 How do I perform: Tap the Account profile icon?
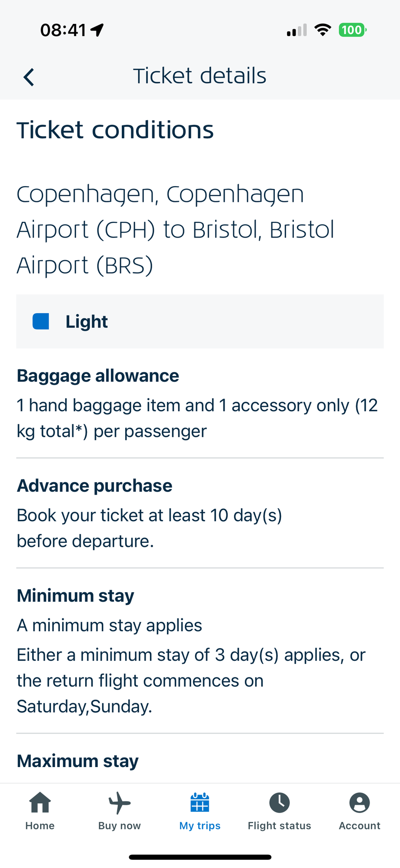click(360, 802)
